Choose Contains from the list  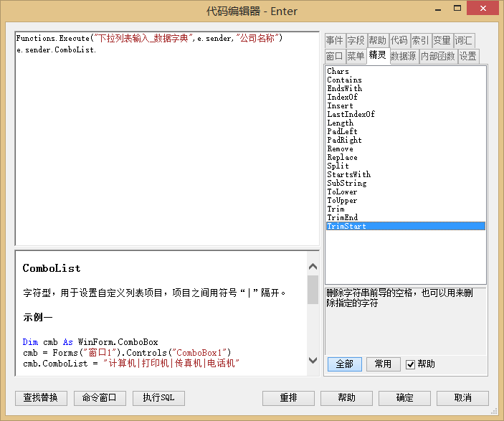point(406,80)
